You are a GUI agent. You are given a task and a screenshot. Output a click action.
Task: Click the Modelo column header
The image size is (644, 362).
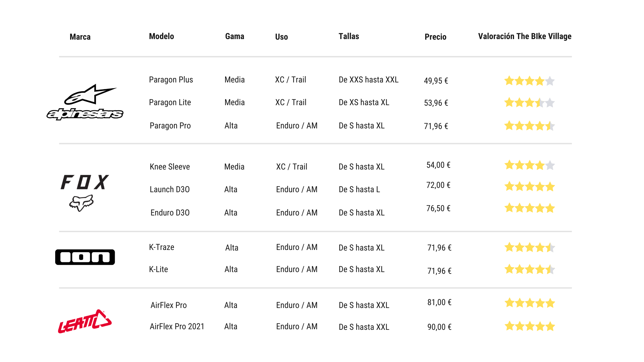[x=161, y=36]
